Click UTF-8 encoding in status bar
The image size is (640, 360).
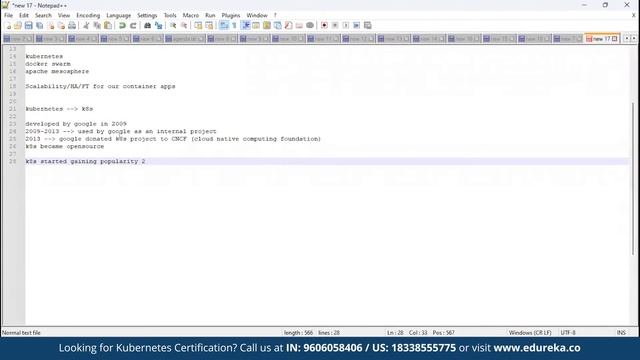pos(568,333)
